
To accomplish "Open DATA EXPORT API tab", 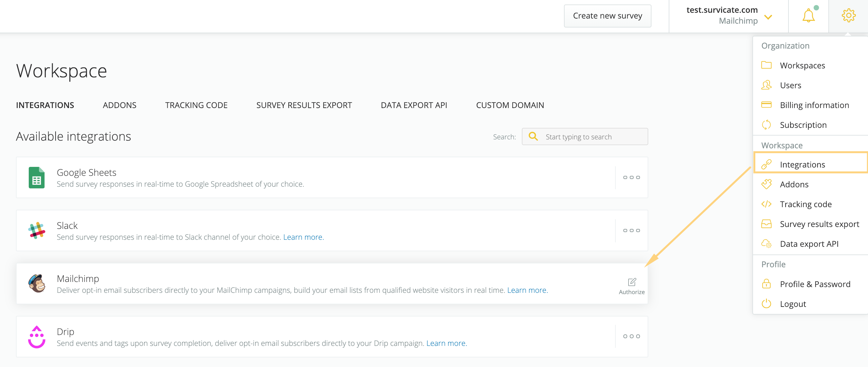I will coord(414,105).
